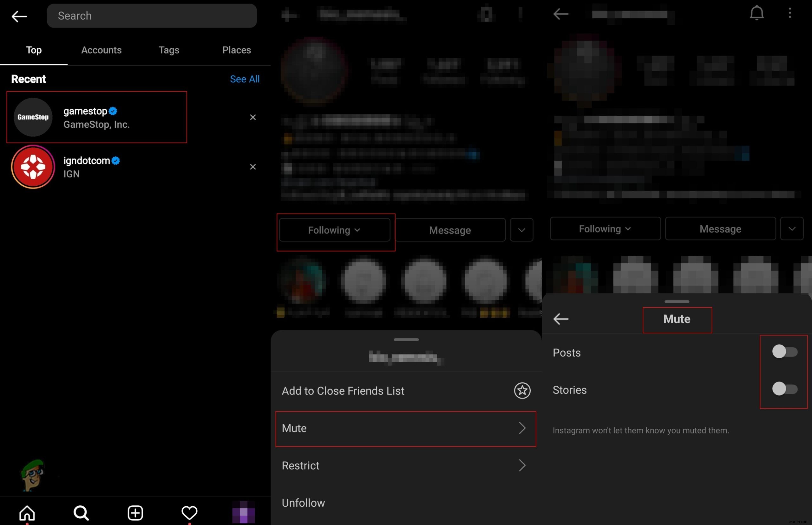Tap Message button on left profile
Screen dimensions: 812x525
click(x=450, y=229)
